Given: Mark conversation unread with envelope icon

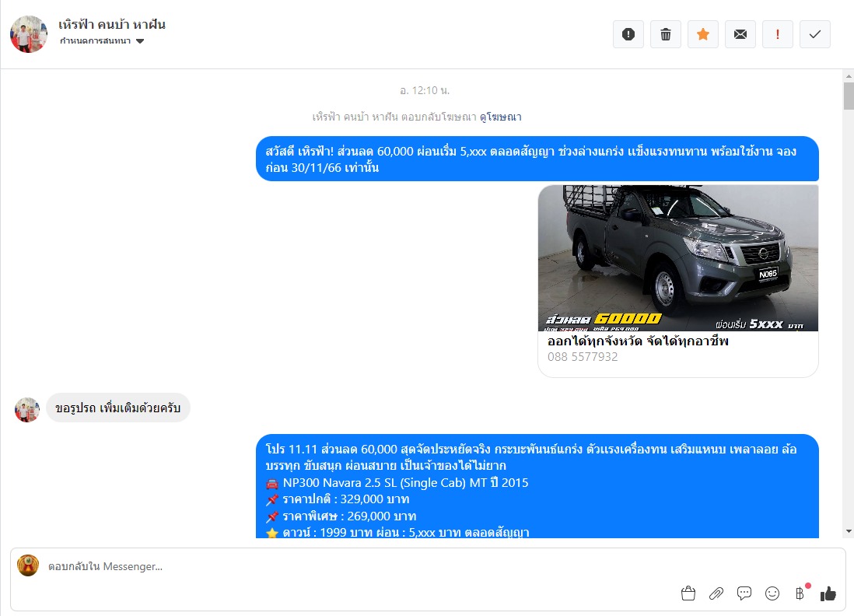Looking at the screenshot, I should [x=740, y=34].
